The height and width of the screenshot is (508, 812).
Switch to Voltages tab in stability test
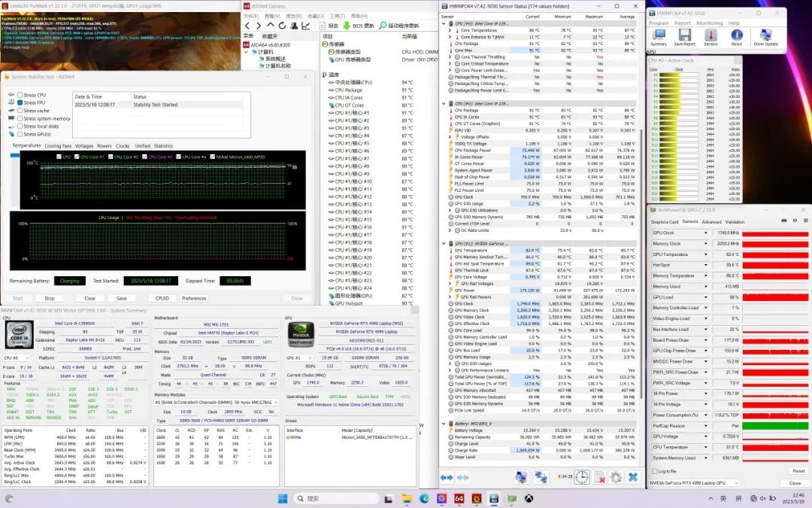click(84, 146)
